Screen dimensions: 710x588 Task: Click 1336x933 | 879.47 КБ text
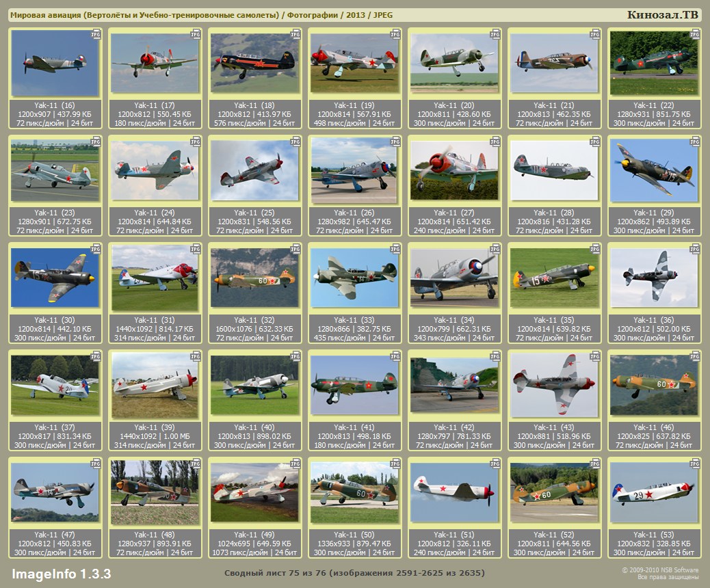[354, 543]
